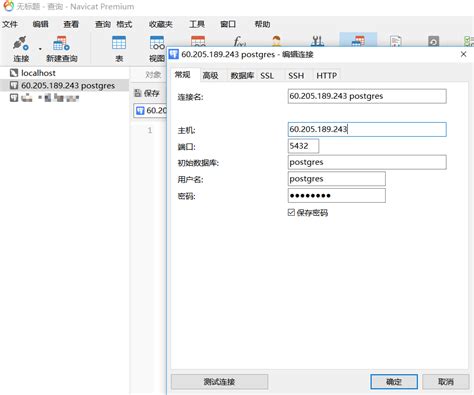Image resolution: width=474 pixels, height=395 pixels.
Task: Click line number 1 in query editor
Action: (x=150, y=130)
